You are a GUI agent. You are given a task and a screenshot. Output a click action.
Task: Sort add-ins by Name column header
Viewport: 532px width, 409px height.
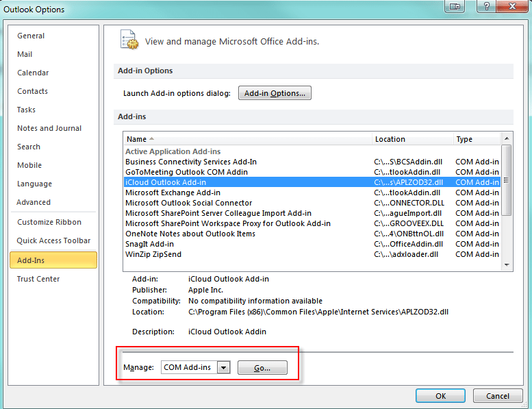(x=248, y=139)
